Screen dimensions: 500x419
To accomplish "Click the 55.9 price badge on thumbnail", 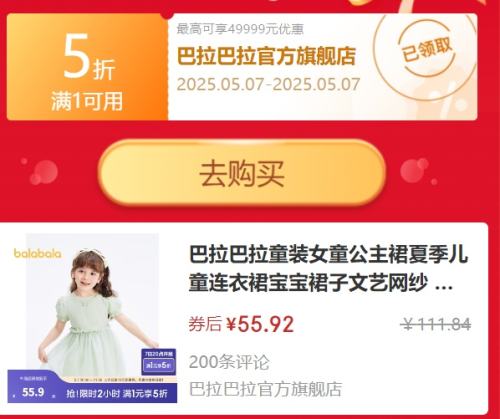I will coord(33,392).
